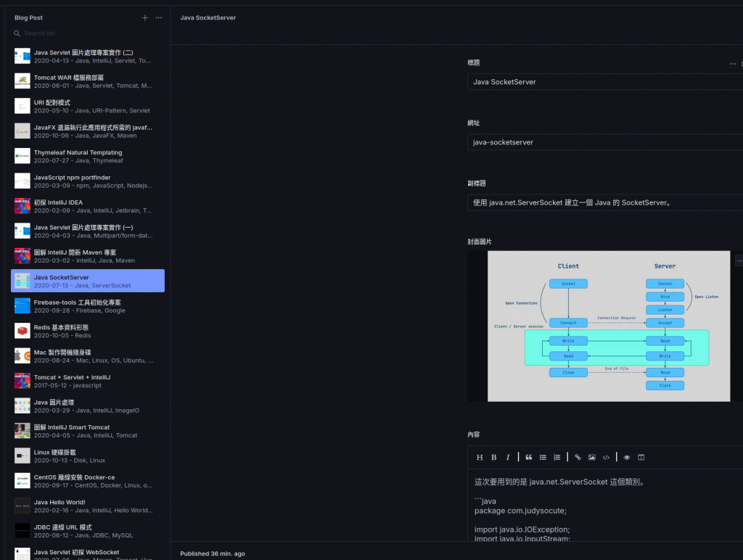The image size is (743, 560).
Task: Open the options menu beside the 標題 label
Action: (x=733, y=64)
